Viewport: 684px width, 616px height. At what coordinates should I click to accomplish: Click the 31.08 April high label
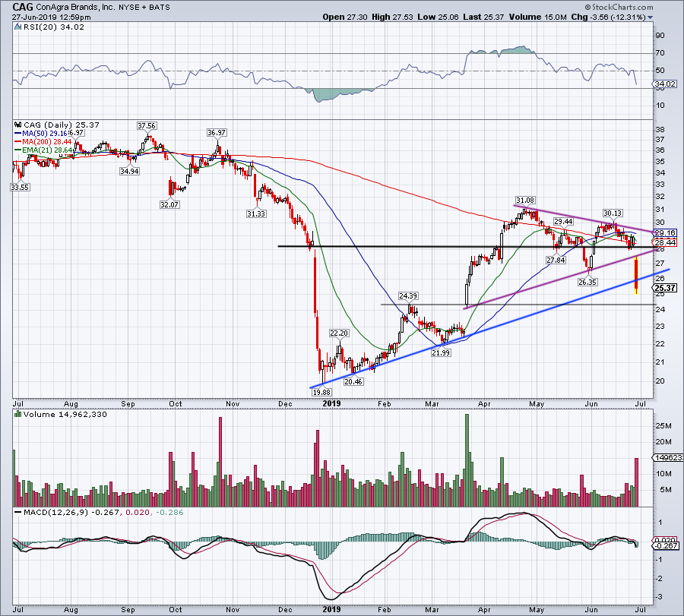[x=524, y=201]
